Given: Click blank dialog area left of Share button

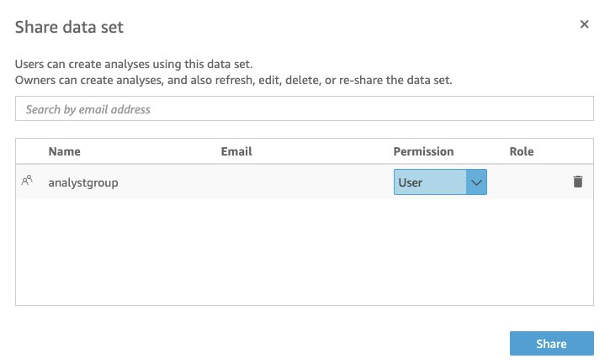Looking at the screenshot, I should (252, 343).
